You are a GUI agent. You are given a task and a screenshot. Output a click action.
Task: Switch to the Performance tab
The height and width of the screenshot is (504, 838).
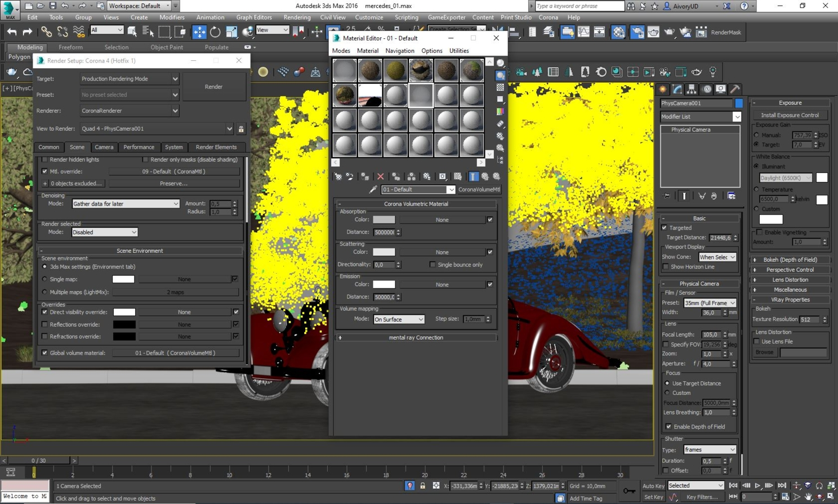(x=139, y=147)
